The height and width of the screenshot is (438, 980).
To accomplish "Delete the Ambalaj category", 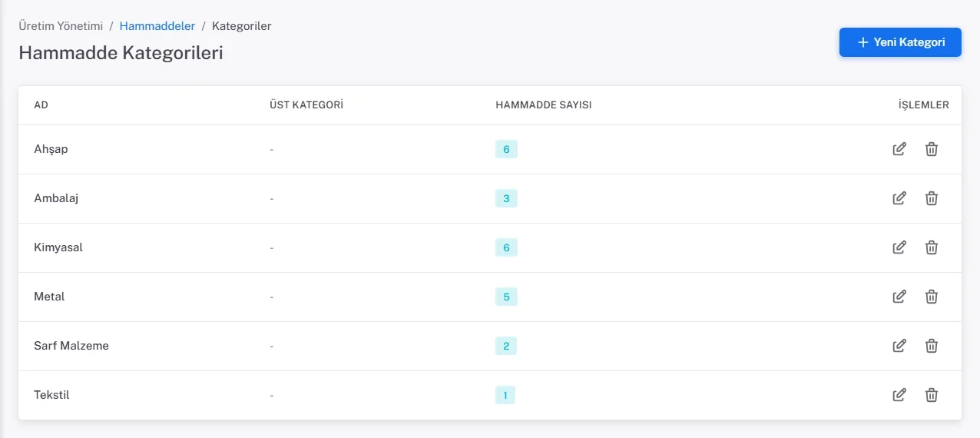I will pos(932,198).
